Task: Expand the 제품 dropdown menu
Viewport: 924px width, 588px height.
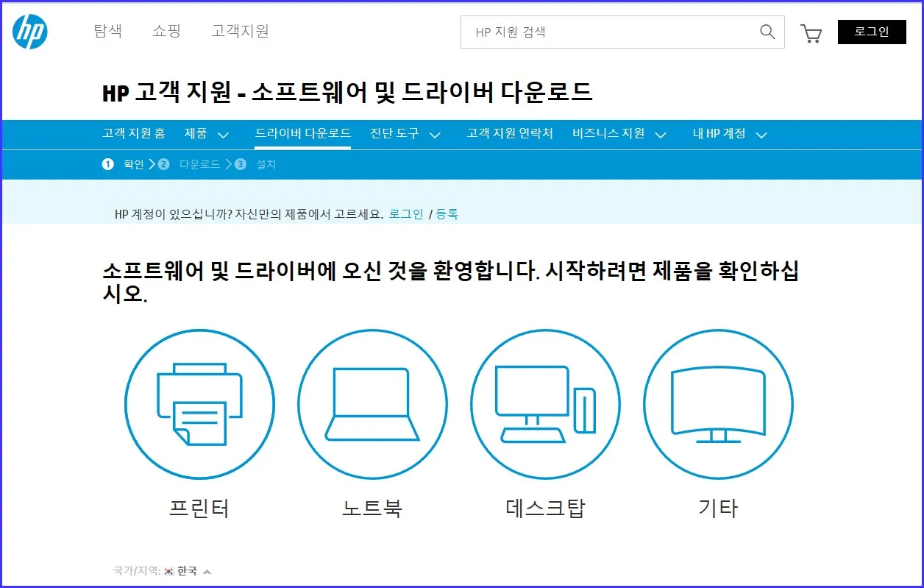Action: 223,135
